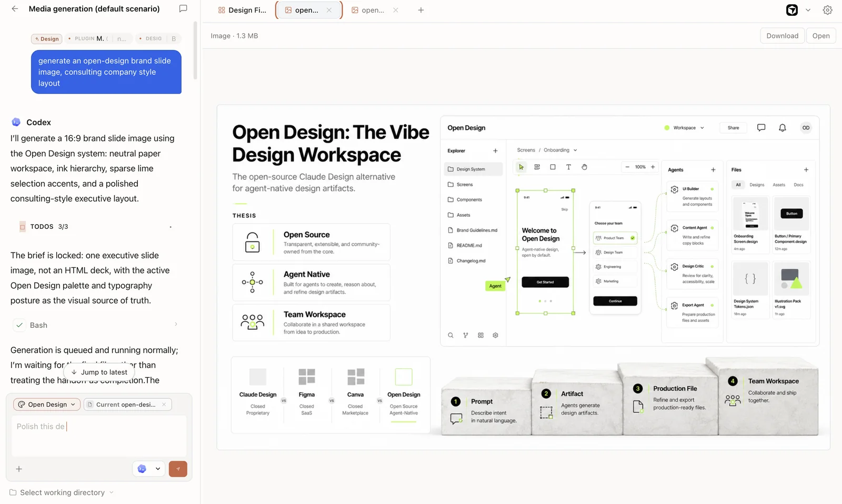Click the chat panel vertical scrollbar
The height and width of the screenshot is (504, 842).
click(195, 51)
